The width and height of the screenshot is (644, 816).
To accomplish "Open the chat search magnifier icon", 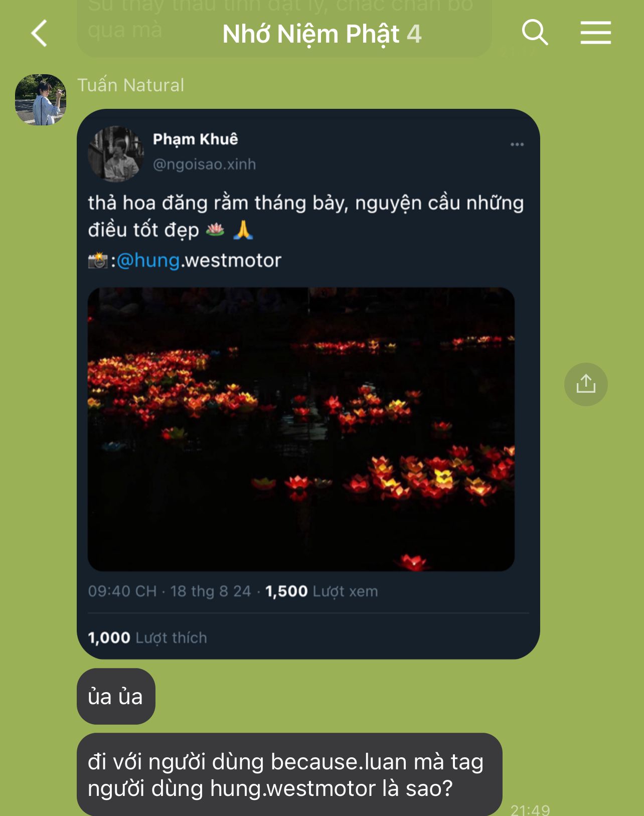I will tap(535, 33).
